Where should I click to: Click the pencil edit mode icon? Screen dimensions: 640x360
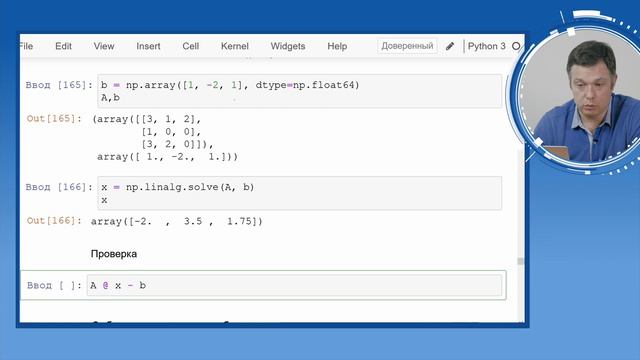pyautogui.click(x=450, y=46)
